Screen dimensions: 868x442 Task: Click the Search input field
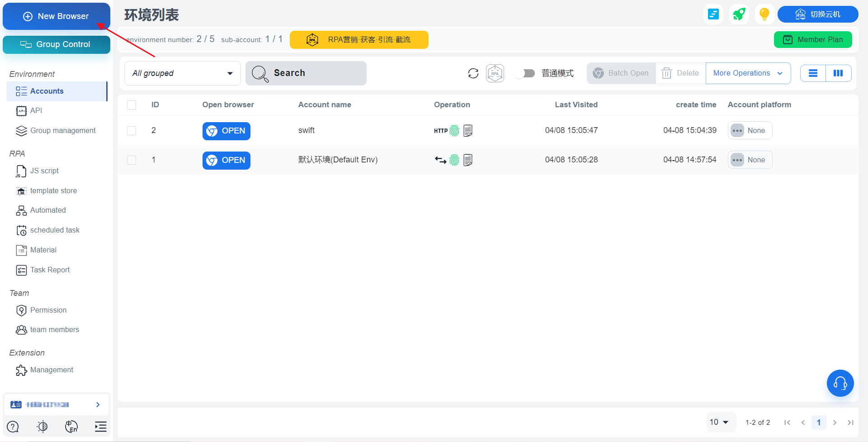[306, 73]
